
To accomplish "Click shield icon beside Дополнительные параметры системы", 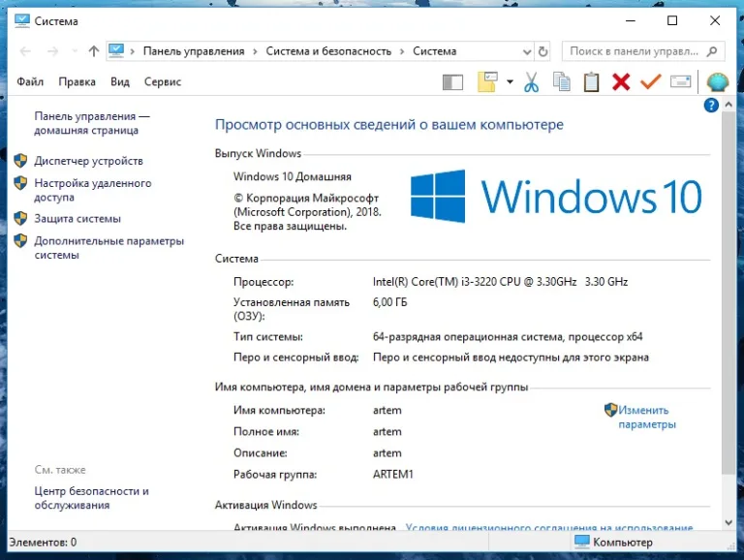I will point(20,240).
